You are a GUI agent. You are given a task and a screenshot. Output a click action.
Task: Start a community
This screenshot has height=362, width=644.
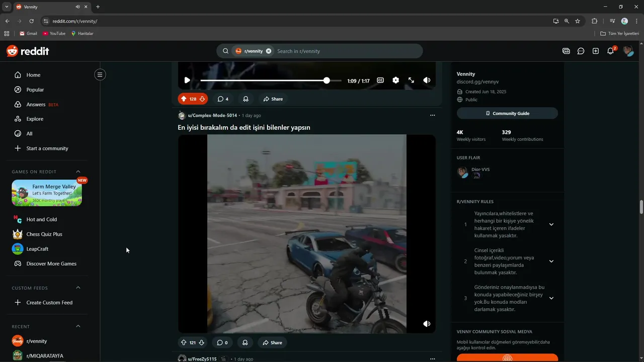pyautogui.click(x=47, y=148)
